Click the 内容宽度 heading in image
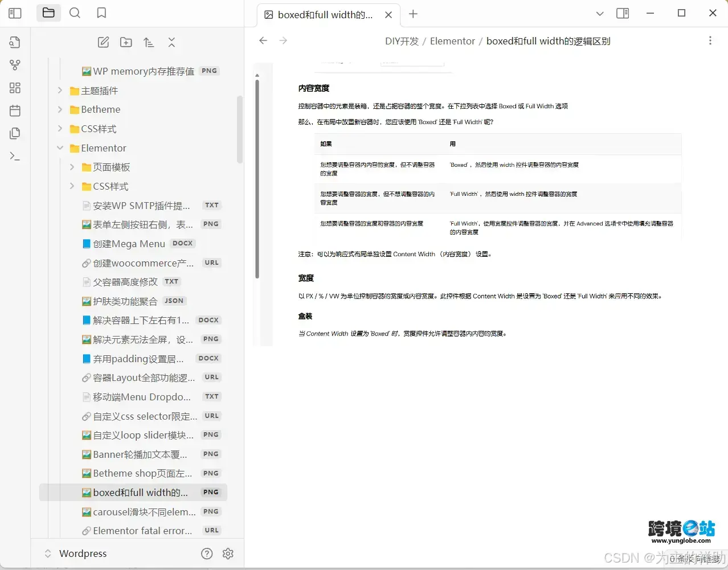This screenshot has width=728, height=570. tap(314, 88)
